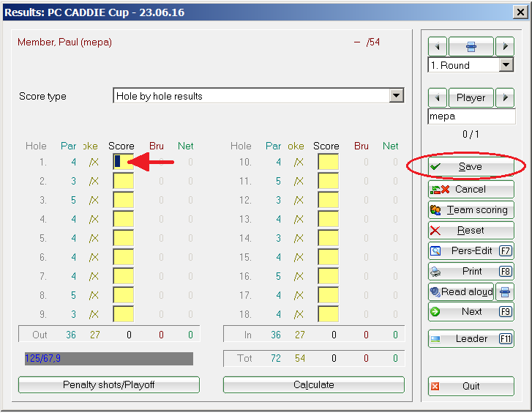
Task: Click the Player button
Action: (x=471, y=98)
